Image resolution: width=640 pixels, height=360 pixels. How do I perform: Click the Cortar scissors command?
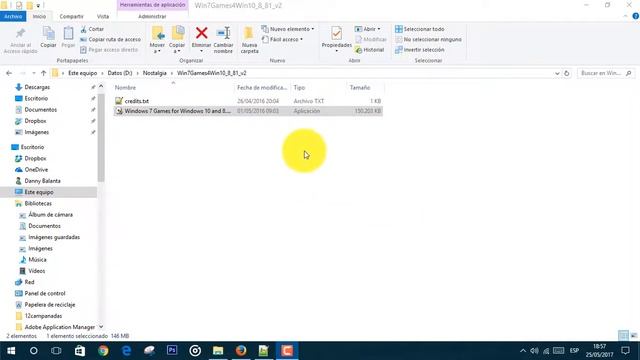pyautogui.click(x=92, y=29)
